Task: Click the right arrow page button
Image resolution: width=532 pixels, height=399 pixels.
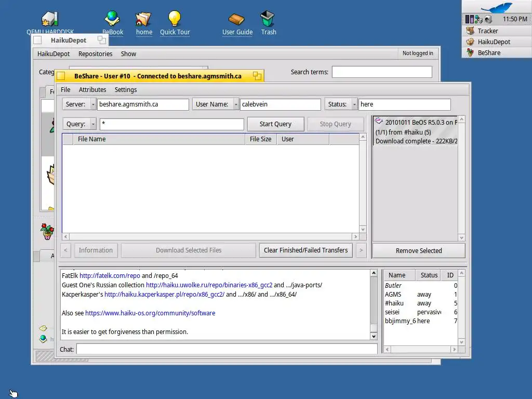Action: [x=361, y=250]
